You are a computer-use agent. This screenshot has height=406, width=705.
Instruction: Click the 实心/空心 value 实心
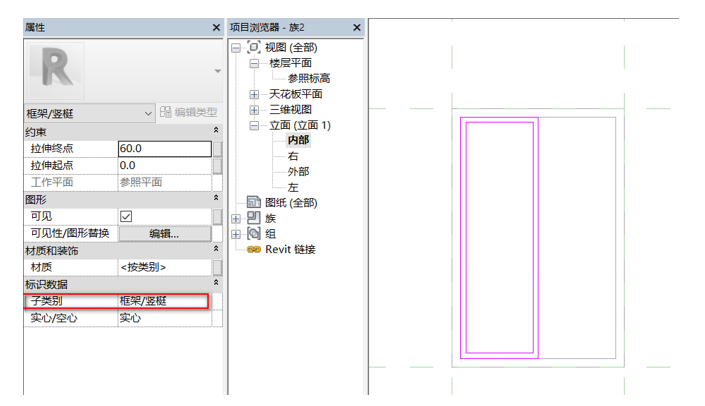coord(165,318)
